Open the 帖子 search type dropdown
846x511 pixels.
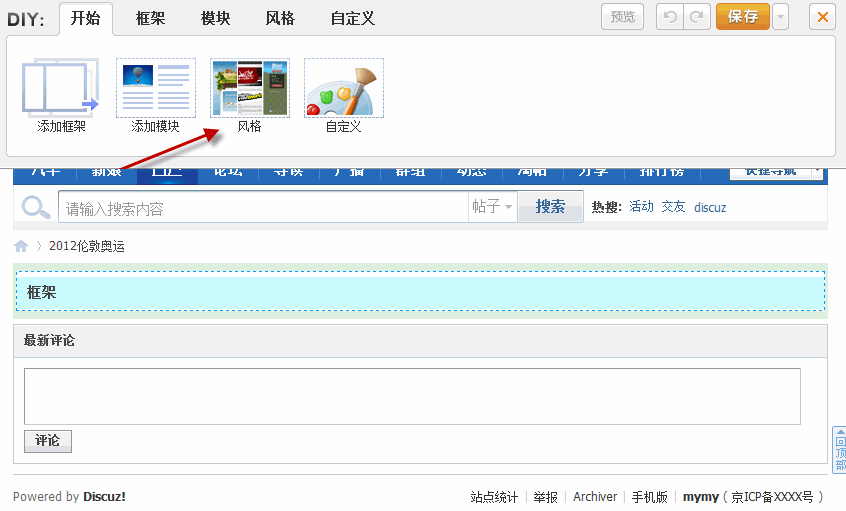click(x=492, y=207)
